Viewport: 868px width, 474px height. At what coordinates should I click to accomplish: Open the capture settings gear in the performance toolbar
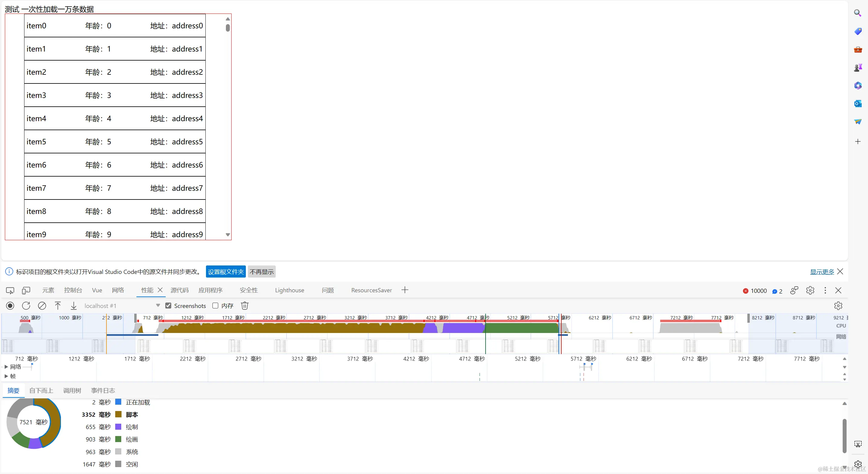[x=838, y=306]
